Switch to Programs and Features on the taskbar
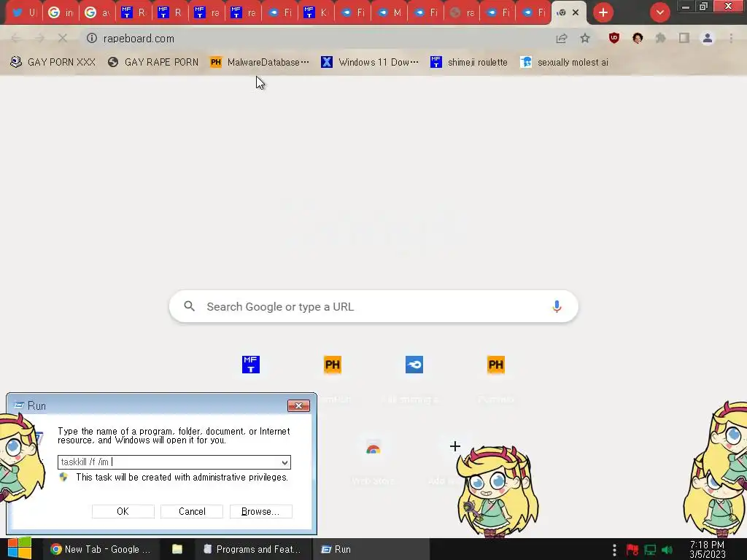747x560 pixels. tap(252, 549)
